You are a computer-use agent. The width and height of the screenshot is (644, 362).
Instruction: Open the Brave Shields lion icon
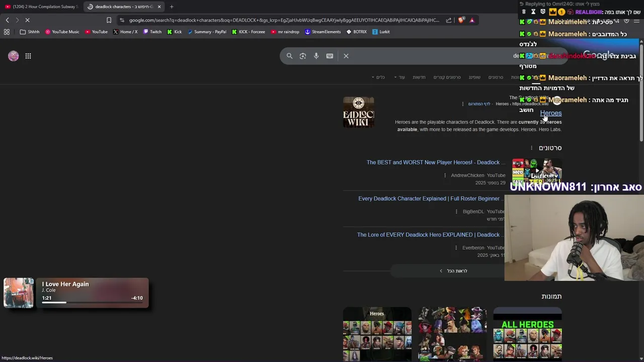coord(461,20)
